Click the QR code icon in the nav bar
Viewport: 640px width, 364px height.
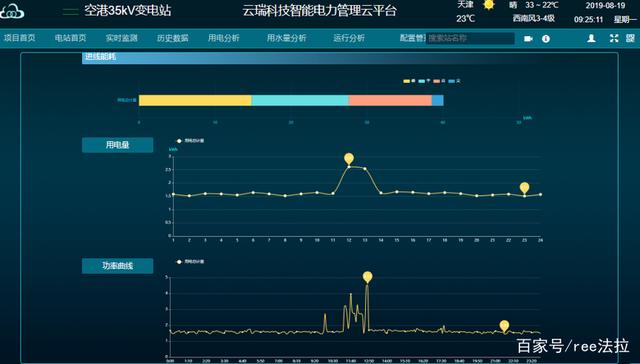point(630,38)
